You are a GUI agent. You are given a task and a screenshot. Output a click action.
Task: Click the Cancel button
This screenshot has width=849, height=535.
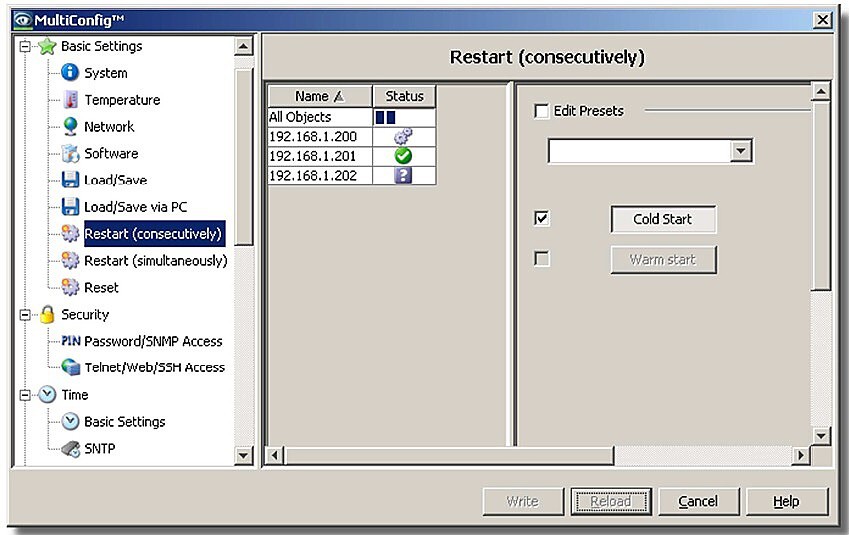coord(698,501)
